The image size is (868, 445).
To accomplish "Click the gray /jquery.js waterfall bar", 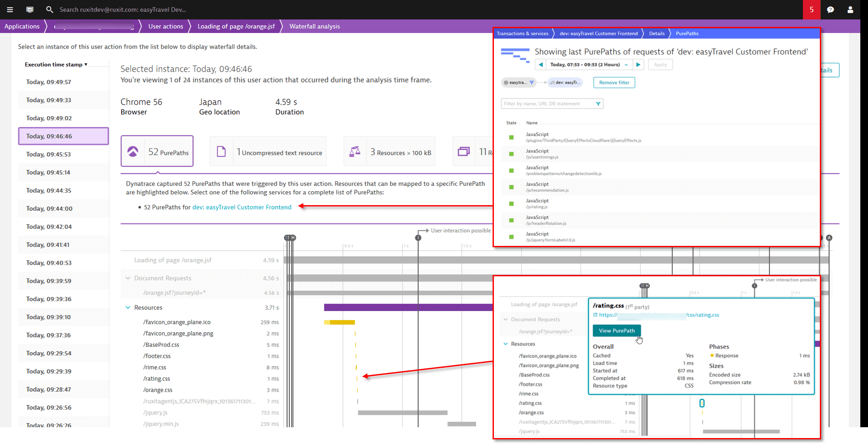I will (403, 412).
